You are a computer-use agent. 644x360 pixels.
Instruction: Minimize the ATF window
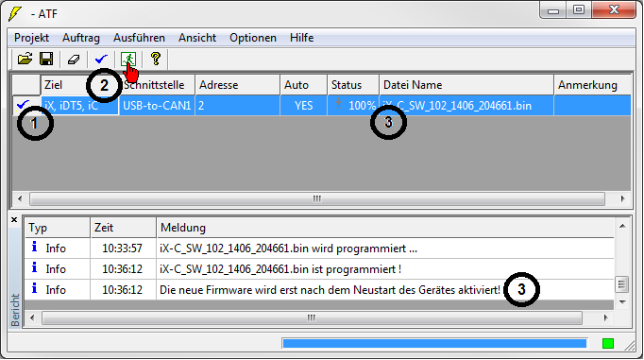553,10
